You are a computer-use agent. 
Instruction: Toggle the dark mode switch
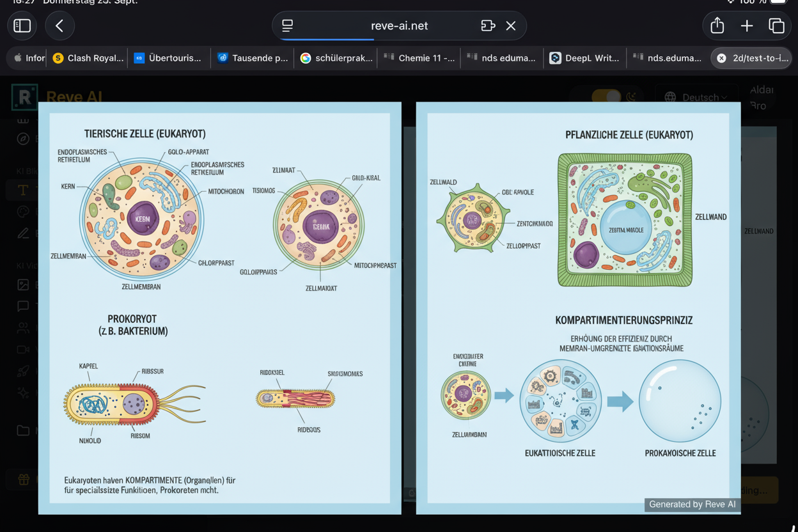pyautogui.click(x=606, y=97)
